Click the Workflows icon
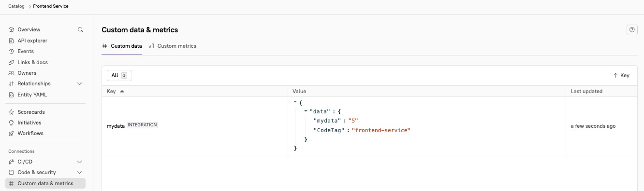 (12, 133)
